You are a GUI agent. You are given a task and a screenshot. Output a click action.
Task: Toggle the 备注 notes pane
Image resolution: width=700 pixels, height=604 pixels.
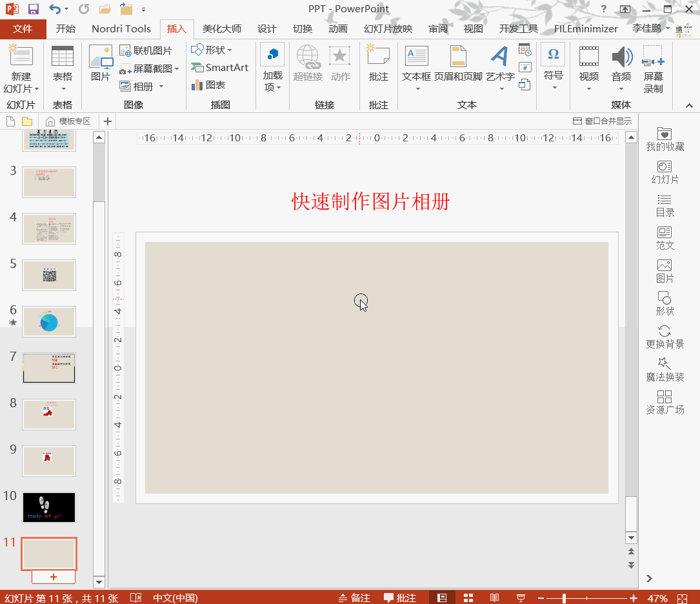click(354, 598)
